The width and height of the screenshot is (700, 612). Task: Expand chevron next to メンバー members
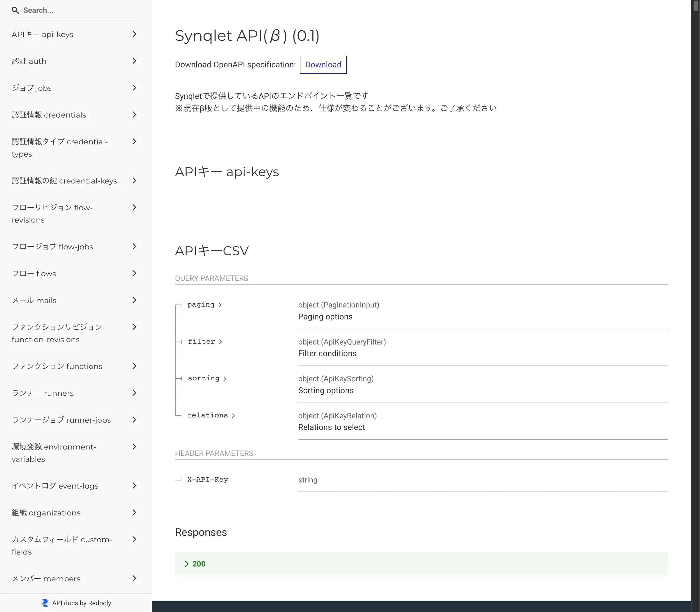coord(134,578)
